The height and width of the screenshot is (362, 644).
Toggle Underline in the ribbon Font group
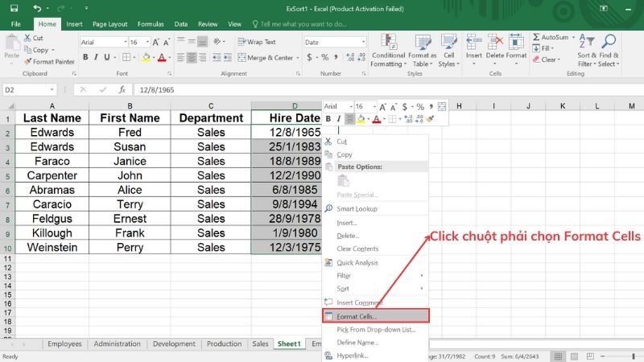[107, 57]
